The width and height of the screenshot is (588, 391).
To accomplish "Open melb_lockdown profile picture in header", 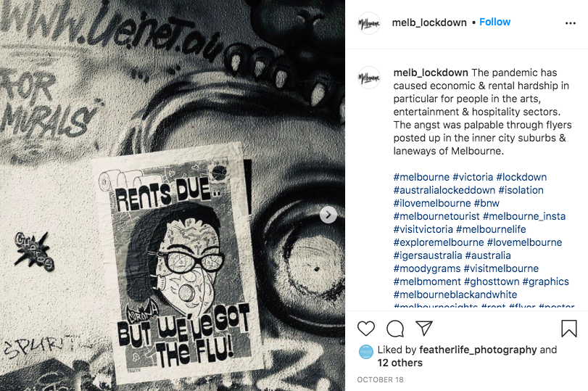I will click(369, 23).
